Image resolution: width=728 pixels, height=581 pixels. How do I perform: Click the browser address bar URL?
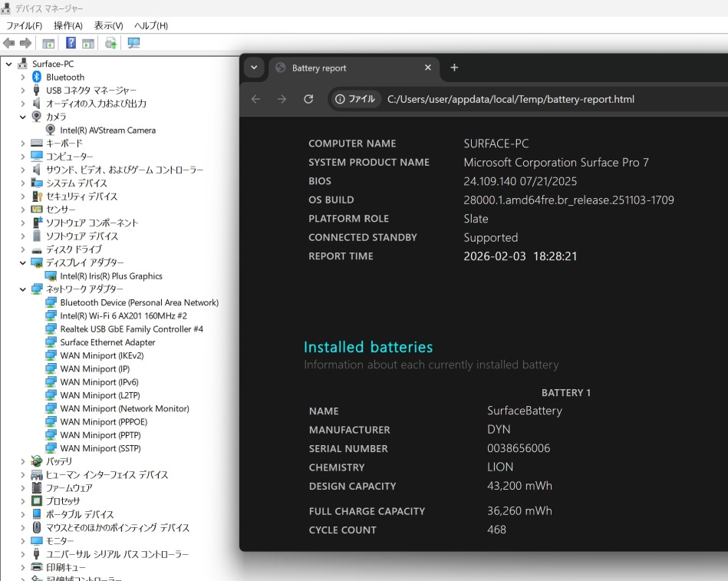[x=510, y=99]
